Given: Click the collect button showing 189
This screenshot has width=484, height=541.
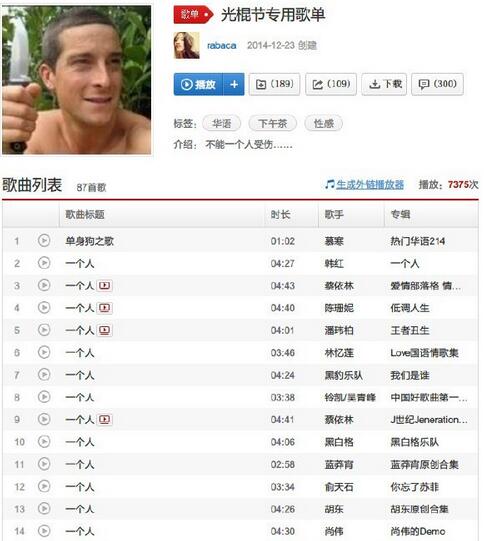Looking at the screenshot, I should point(274,84).
